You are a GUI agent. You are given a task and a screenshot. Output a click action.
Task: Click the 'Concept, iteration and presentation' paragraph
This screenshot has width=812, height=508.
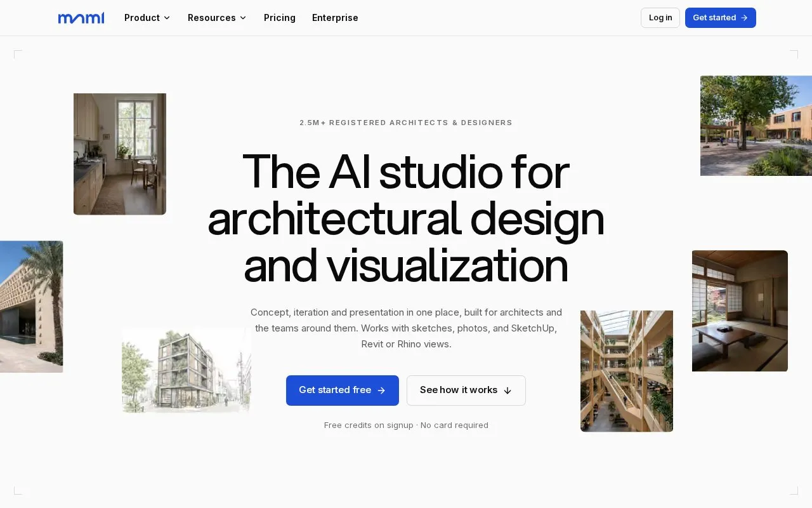[x=406, y=328]
